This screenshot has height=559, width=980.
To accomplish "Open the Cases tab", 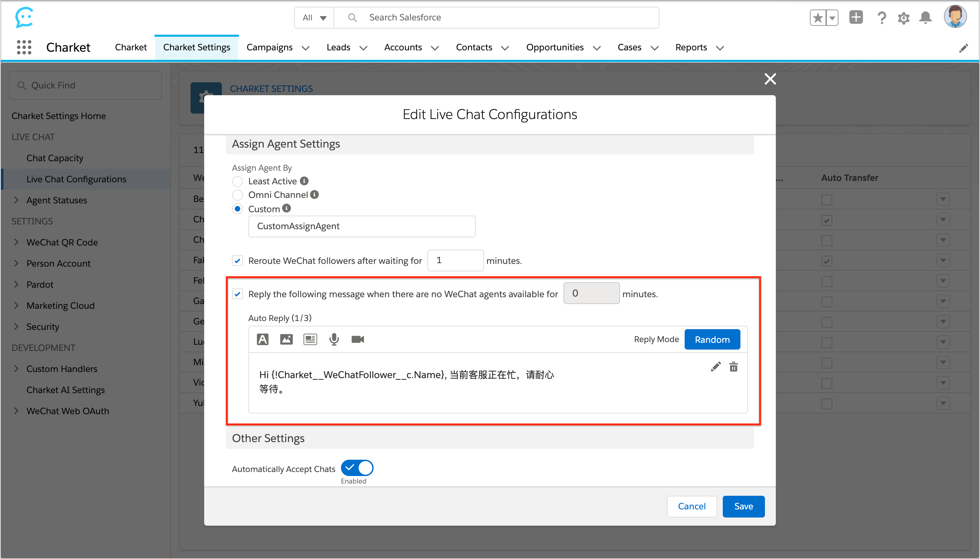I will (630, 47).
